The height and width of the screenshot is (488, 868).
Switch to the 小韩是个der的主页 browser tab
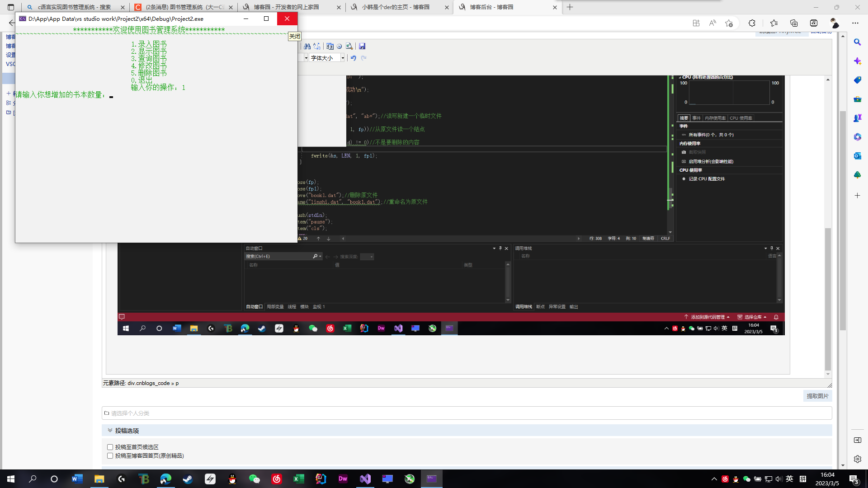[396, 7]
